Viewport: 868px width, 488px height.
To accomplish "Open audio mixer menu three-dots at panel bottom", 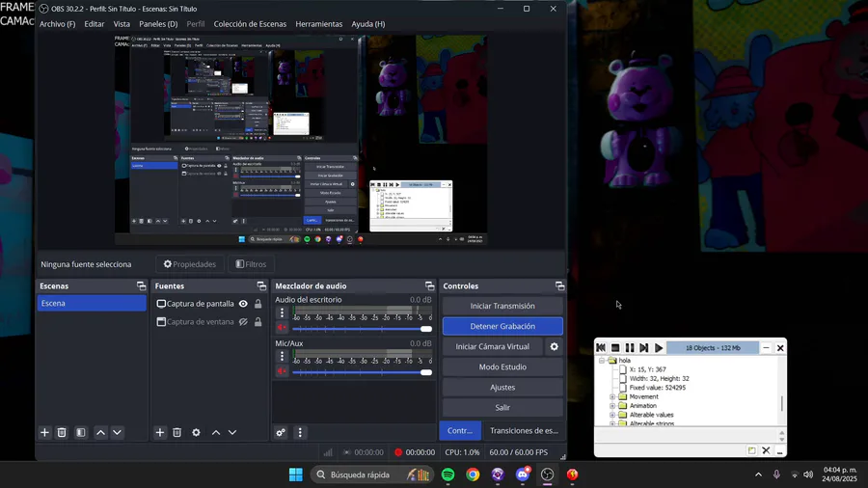I will click(x=300, y=433).
